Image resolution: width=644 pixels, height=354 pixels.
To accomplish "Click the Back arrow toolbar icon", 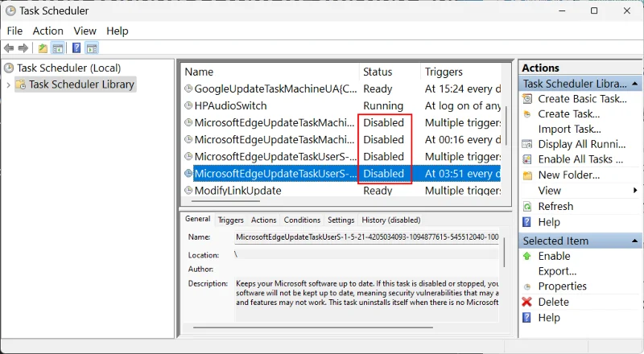I will 9,48.
